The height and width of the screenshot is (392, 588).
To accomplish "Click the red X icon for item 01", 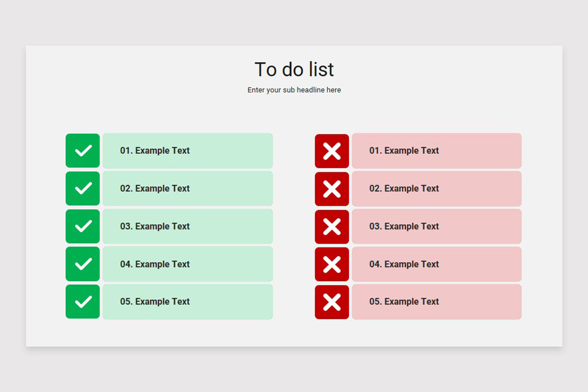I will [x=332, y=150].
